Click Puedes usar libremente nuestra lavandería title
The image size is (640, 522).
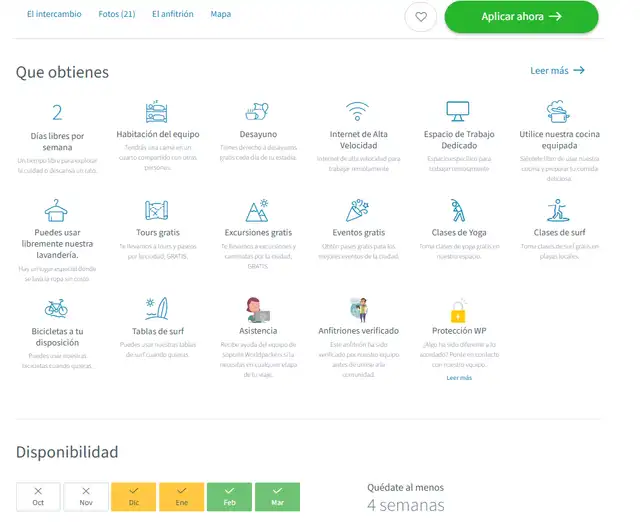coord(57,244)
